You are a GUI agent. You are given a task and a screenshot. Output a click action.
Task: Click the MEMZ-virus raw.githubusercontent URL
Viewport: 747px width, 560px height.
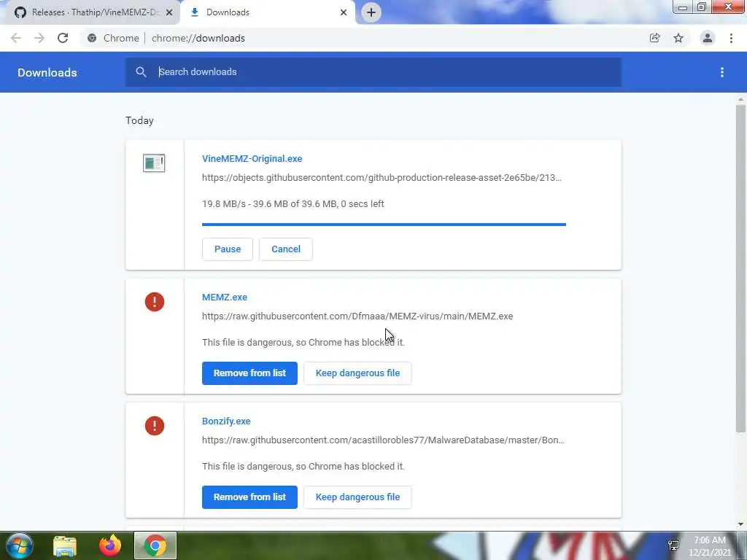coord(357,316)
